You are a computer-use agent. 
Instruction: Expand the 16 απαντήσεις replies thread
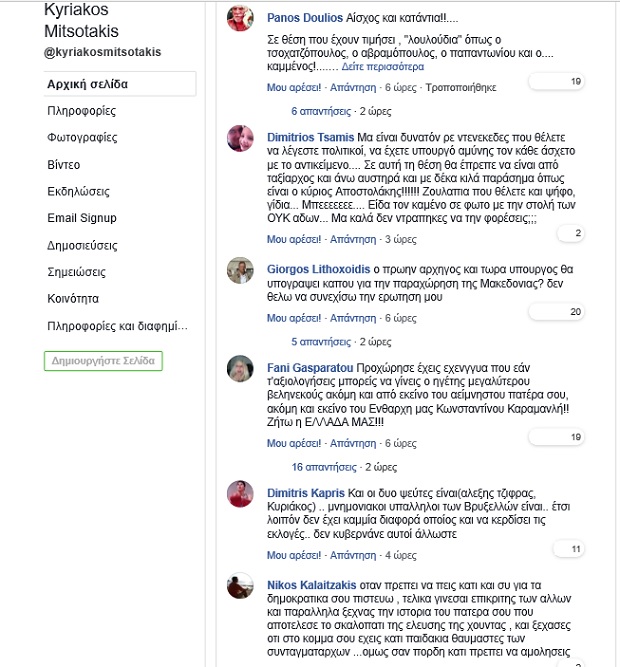325,467
